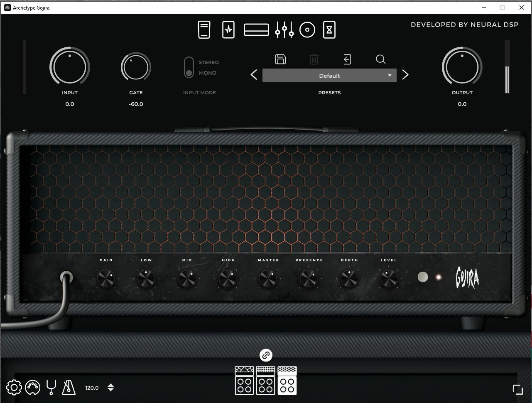
Task: Toggle amp and cab link icon
Action: [x=266, y=355]
